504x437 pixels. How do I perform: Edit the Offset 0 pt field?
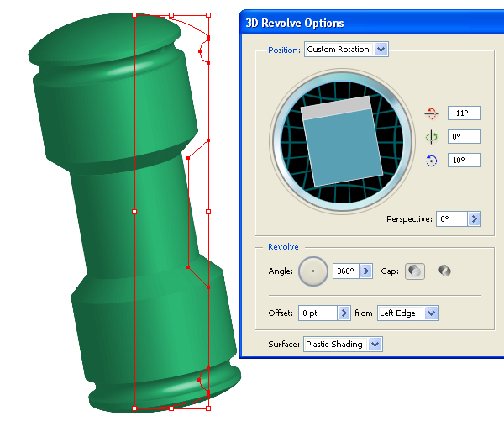pyautogui.click(x=318, y=313)
